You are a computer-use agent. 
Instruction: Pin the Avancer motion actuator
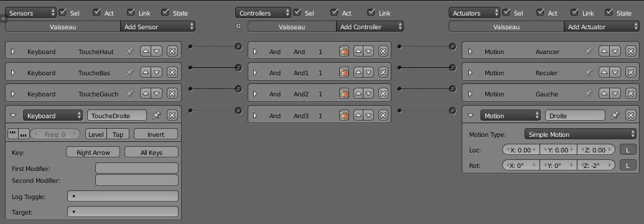coord(588,52)
